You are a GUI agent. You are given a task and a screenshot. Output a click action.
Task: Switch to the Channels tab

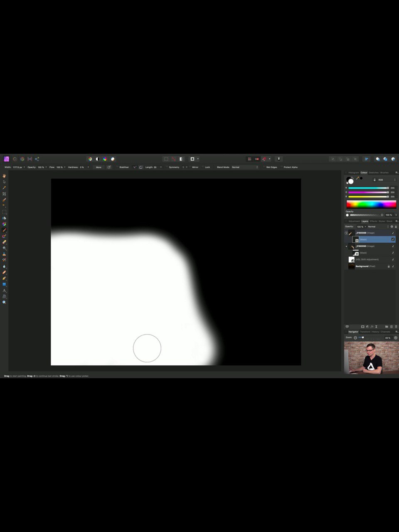tap(385, 332)
